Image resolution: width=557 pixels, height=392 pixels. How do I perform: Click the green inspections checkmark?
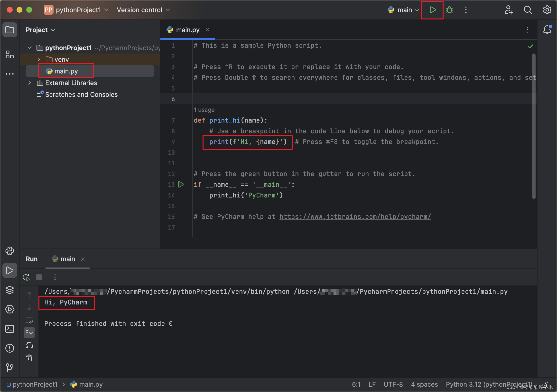(530, 46)
